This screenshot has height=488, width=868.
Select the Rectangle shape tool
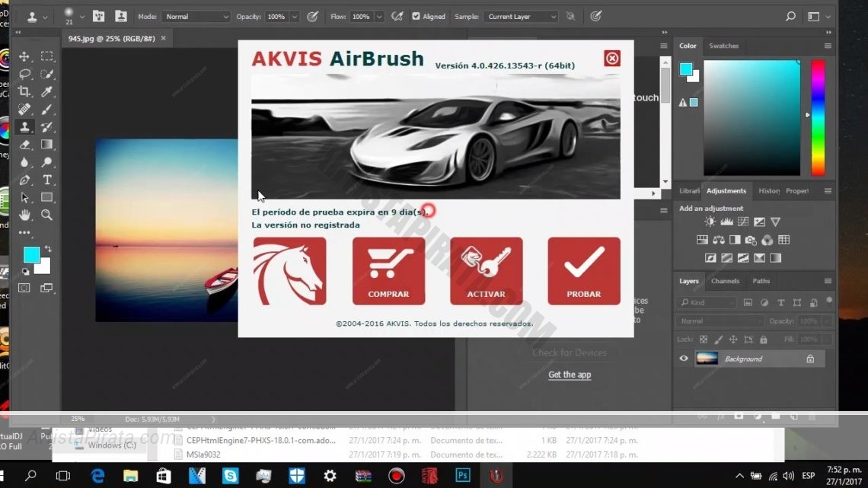point(47,197)
